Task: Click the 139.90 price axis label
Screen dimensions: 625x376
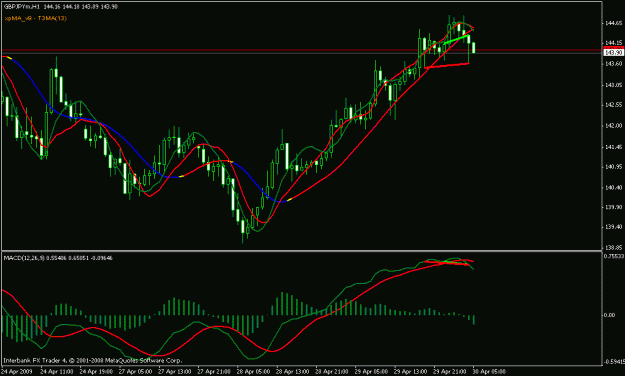Action: (613, 207)
